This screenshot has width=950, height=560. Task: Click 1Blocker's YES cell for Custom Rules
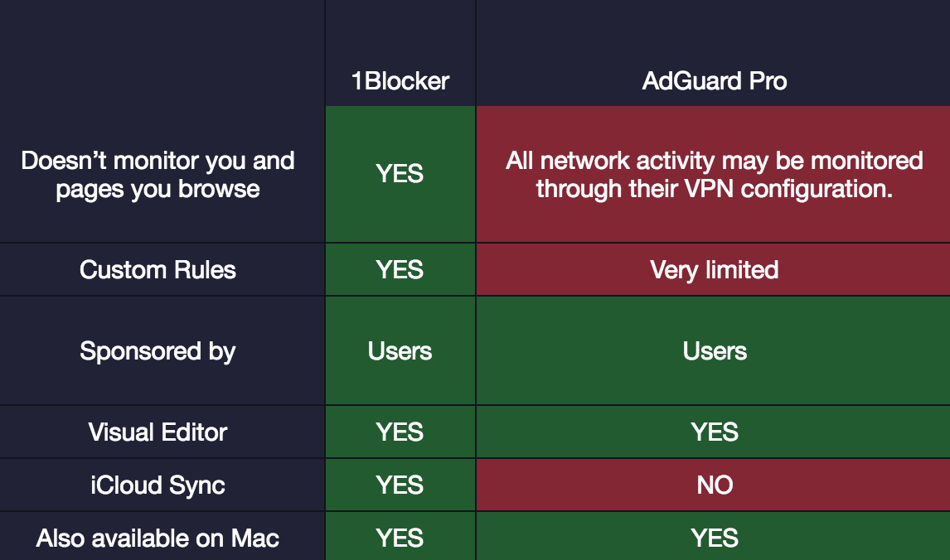pos(400,270)
